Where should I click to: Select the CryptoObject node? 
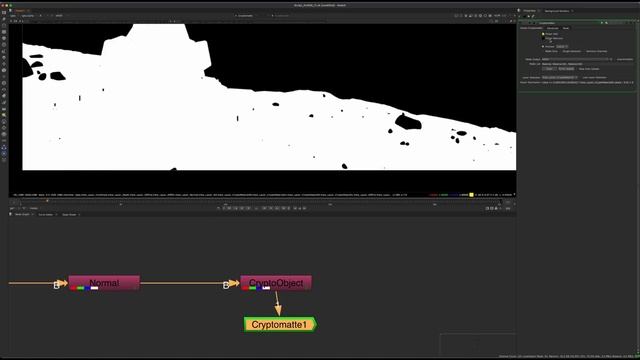pyautogui.click(x=276, y=283)
